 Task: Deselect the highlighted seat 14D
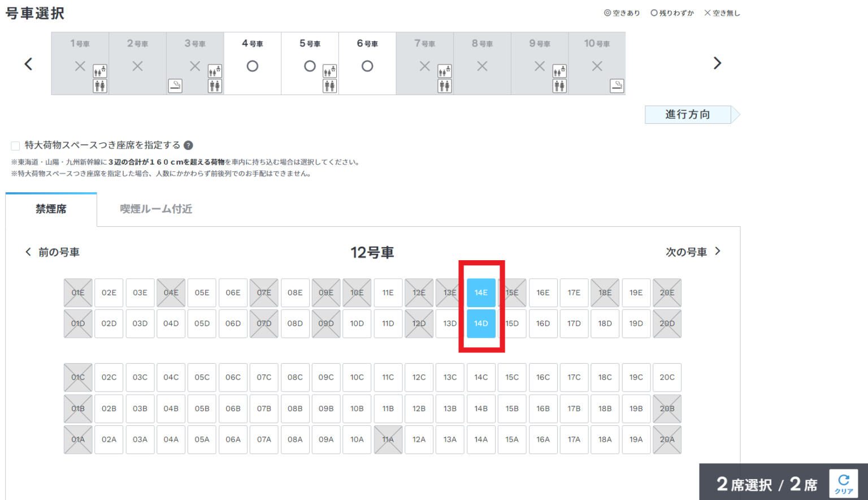(x=481, y=324)
